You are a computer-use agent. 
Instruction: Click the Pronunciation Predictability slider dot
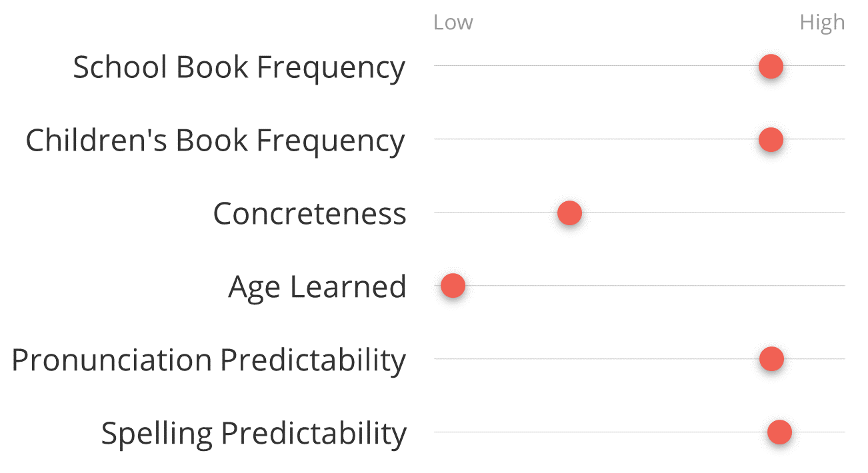click(x=771, y=359)
